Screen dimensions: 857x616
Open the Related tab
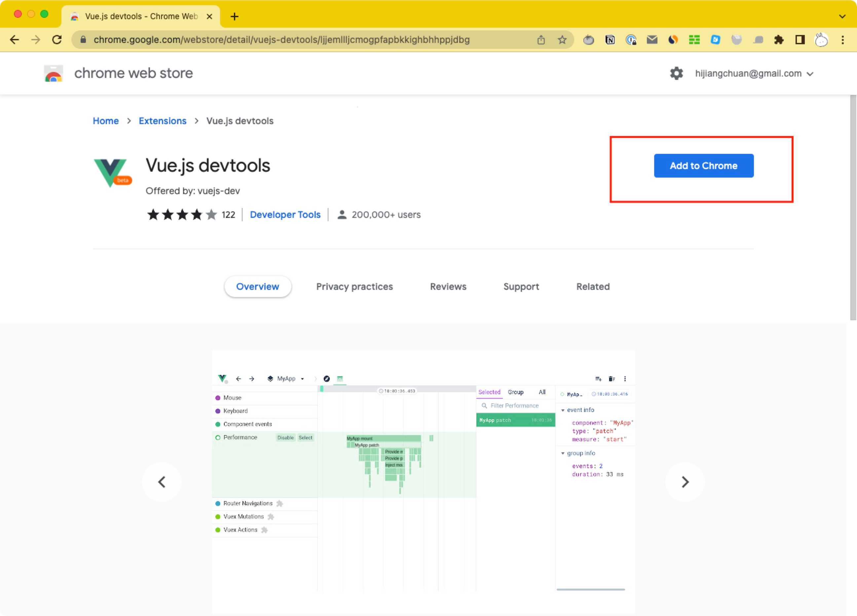point(593,287)
